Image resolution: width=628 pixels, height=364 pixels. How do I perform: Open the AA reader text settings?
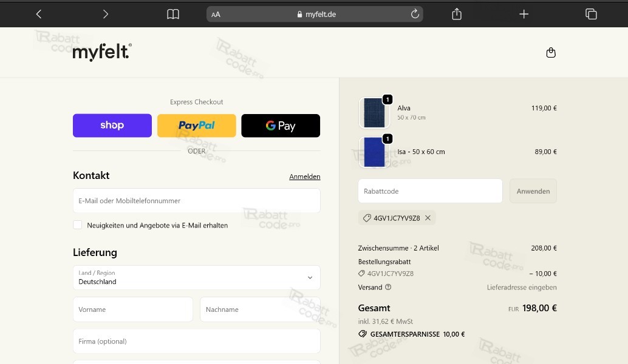pyautogui.click(x=216, y=15)
